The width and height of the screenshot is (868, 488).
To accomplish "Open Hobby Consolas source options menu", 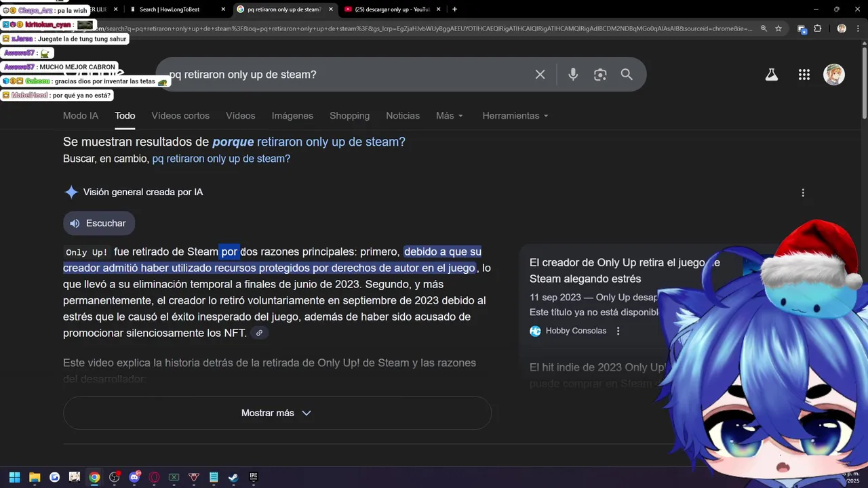I will tap(618, 331).
